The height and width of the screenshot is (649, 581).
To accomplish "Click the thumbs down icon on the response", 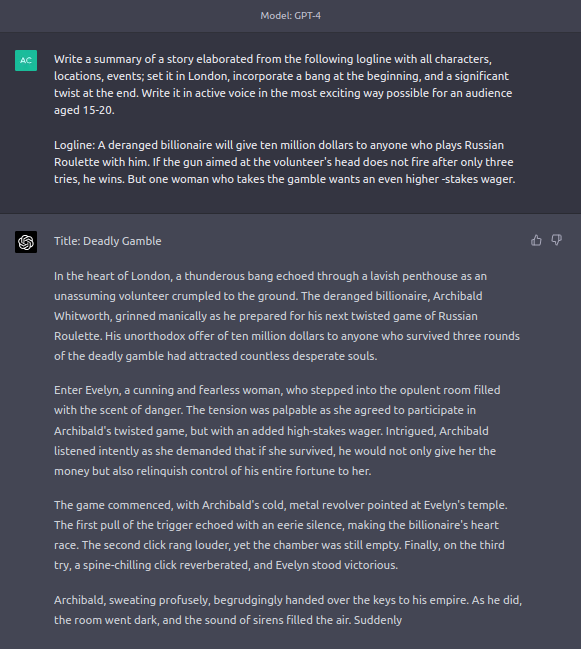I will (557, 240).
